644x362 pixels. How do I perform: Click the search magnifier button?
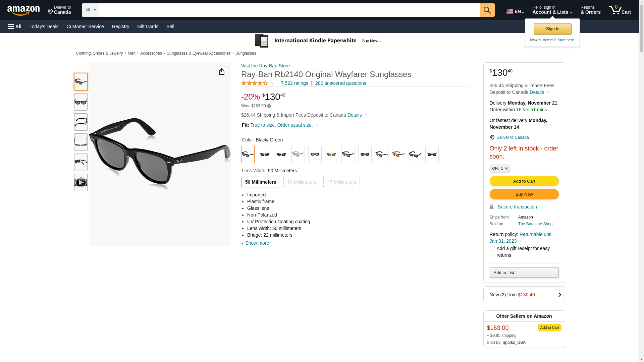click(487, 10)
